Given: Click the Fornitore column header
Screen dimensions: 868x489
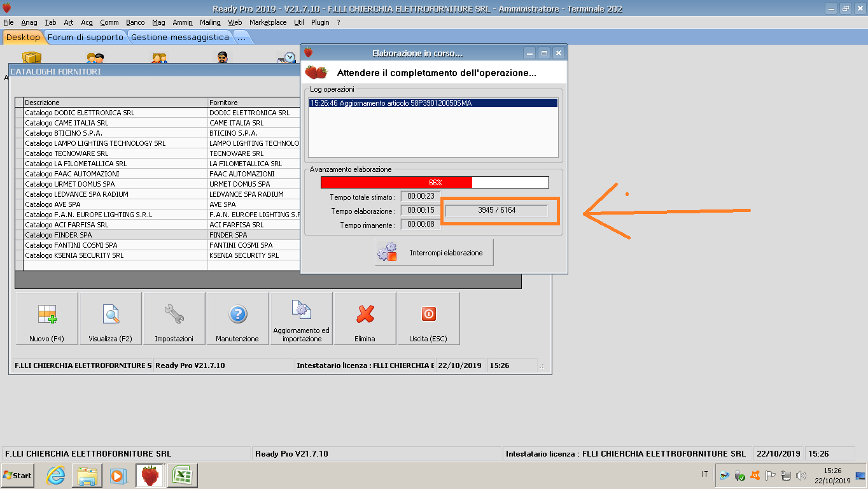Looking at the screenshot, I should coord(254,103).
